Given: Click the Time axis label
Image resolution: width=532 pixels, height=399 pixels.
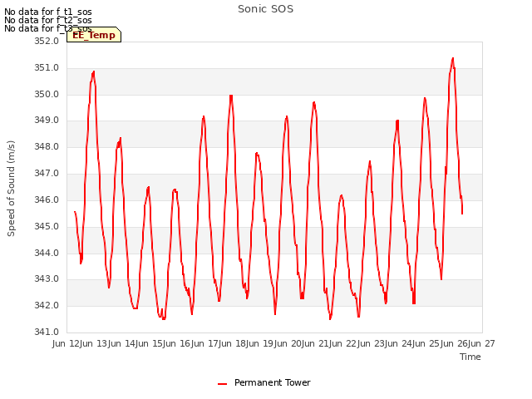Looking at the screenshot, I should pyautogui.click(x=470, y=357).
